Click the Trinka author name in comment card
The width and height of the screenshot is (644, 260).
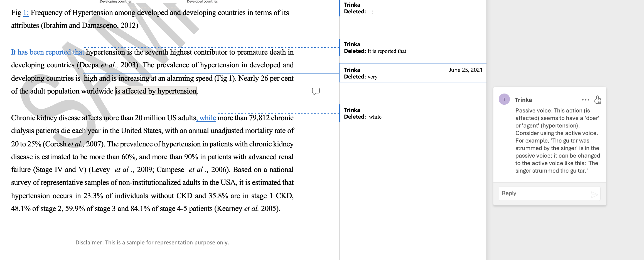tap(523, 100)
